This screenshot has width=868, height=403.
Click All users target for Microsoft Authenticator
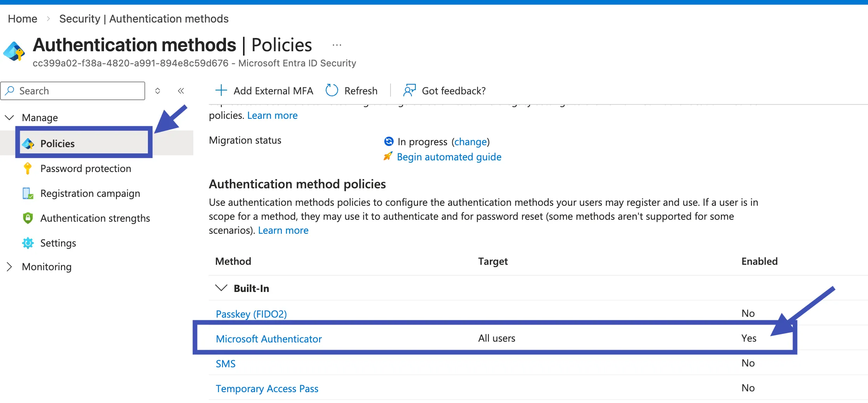[496, 338]
